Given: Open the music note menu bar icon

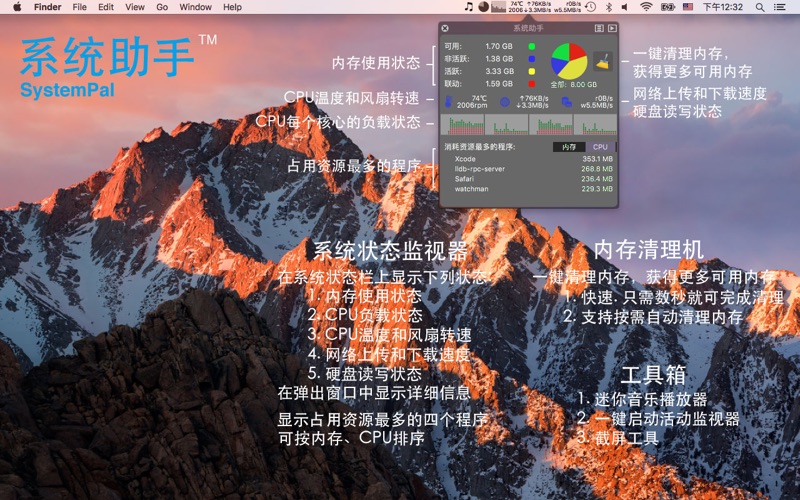Looking at the screenshot, I should tap(468, 7).
